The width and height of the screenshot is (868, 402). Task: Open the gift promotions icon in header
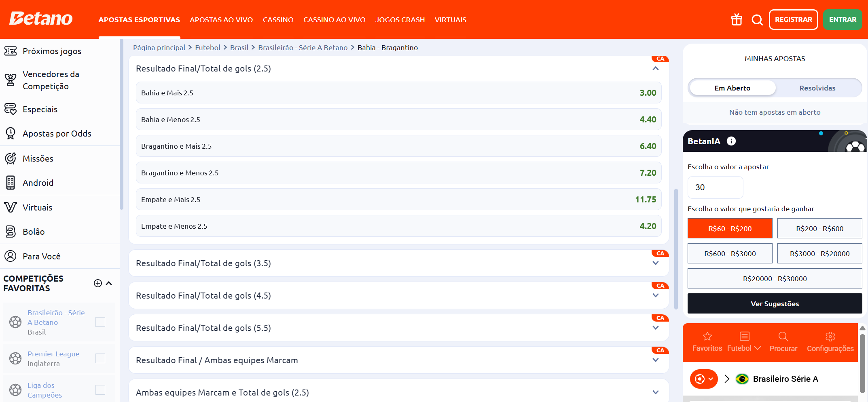(737, 19)
